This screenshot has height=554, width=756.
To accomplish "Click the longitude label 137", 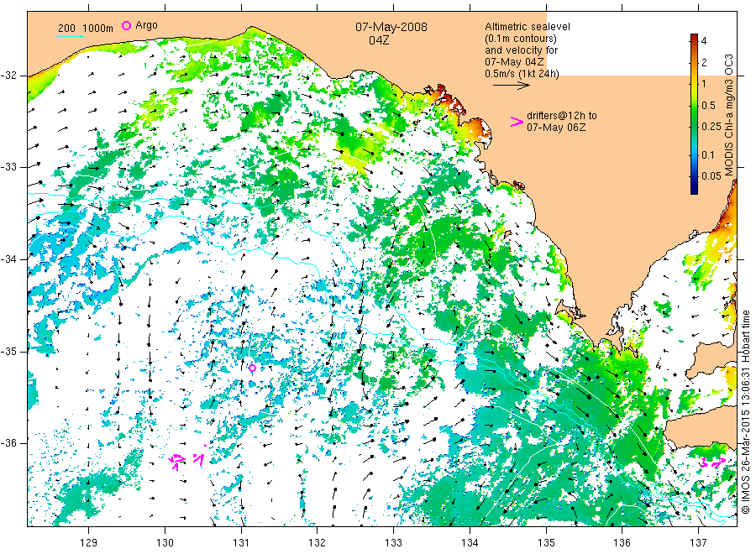I will point(698,542).
